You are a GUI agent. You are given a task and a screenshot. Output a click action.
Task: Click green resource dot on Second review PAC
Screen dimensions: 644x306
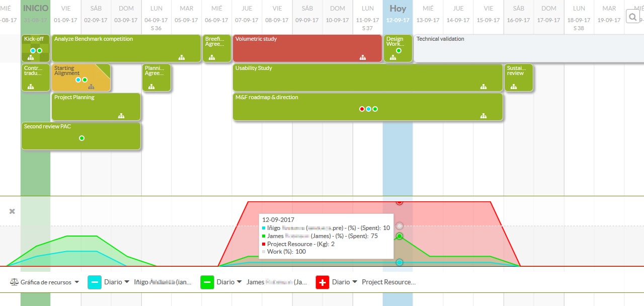[x=82, y=138]
